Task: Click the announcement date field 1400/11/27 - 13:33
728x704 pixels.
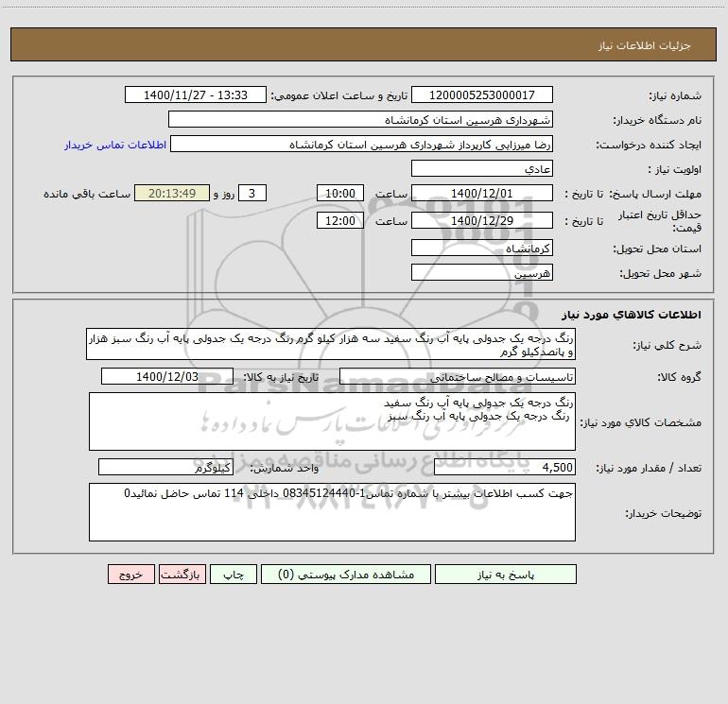Action: [x=196, y=94]
